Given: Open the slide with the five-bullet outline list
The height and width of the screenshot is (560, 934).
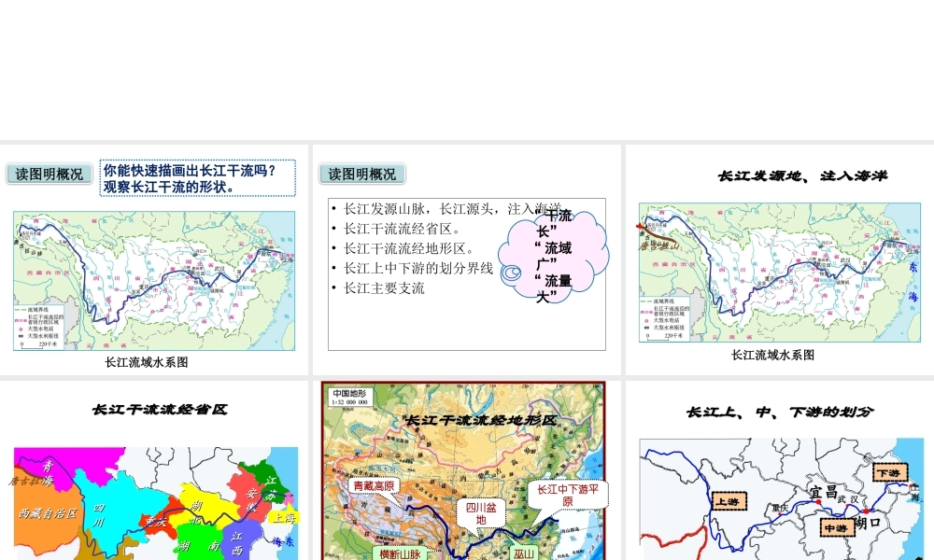Looking at the screenshot, I should coord(466,259).
